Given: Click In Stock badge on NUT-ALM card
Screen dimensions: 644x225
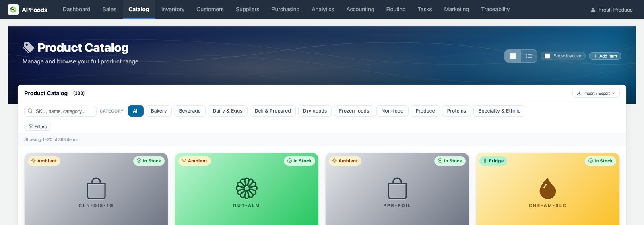Looking at the screenshot, I should (299, 161).
